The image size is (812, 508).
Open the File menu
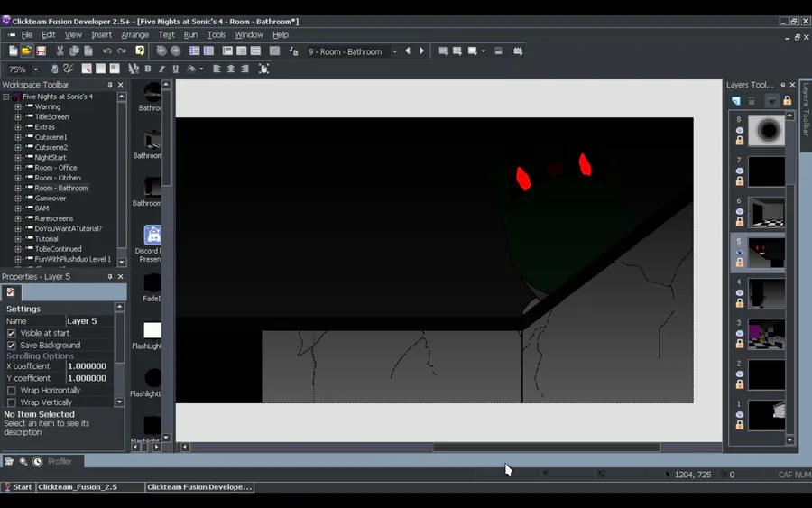pos(27,34)
